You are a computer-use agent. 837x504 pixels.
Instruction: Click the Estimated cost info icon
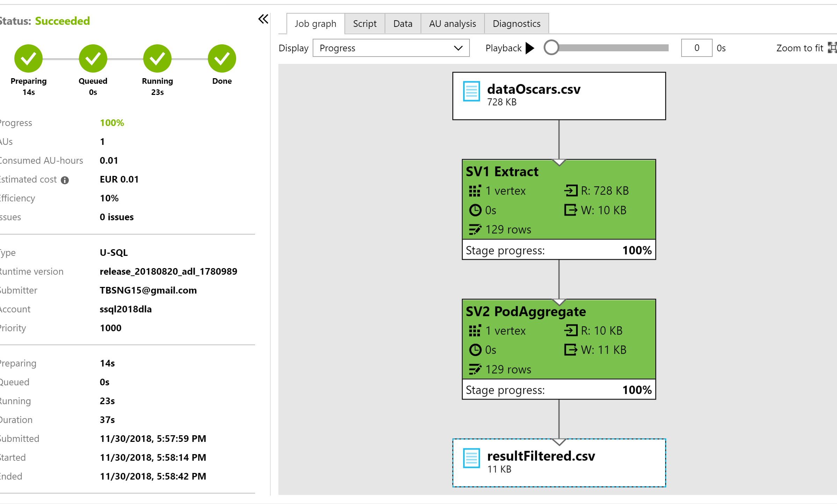tap(65, 180)
